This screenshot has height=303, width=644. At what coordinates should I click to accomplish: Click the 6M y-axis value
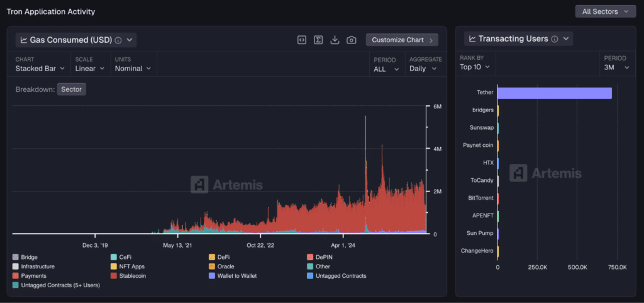point(437,106)
